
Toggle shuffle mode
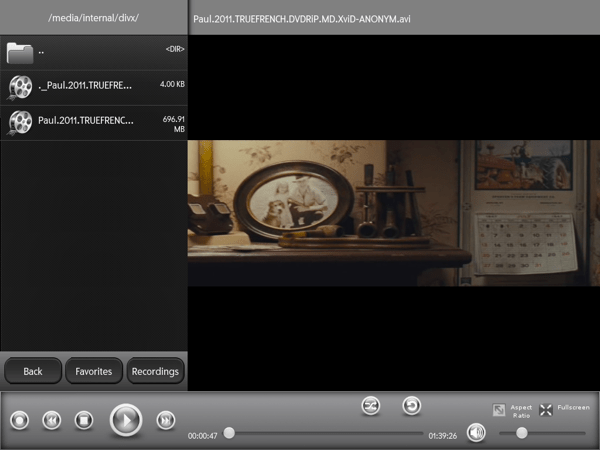pyautogui.click(x=371, y=406)
